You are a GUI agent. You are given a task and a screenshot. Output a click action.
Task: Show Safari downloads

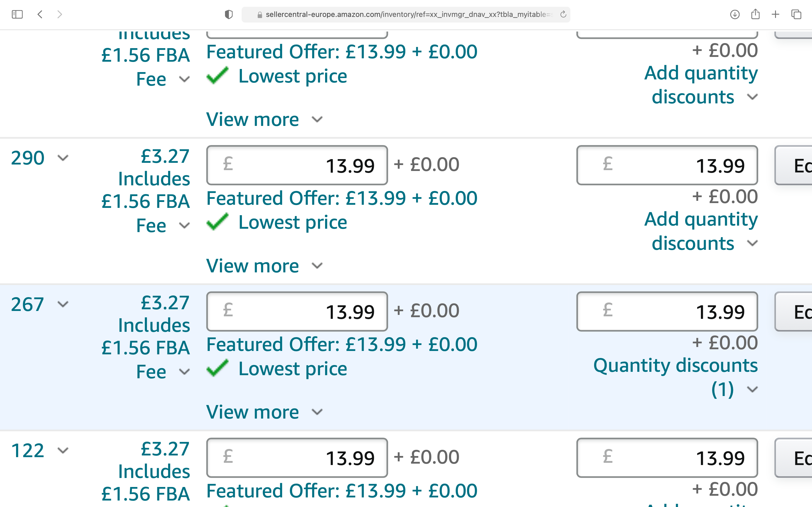click(x=735, y=14)
